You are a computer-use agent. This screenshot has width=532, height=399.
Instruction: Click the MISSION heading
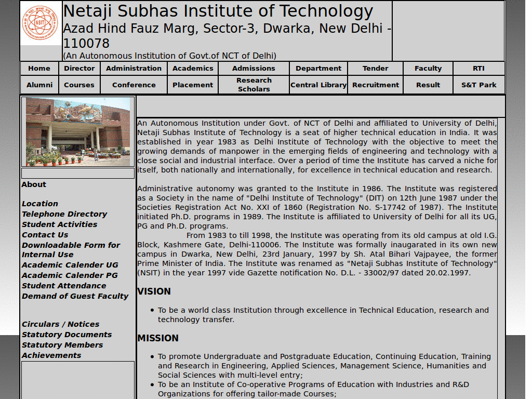point(158,338)
